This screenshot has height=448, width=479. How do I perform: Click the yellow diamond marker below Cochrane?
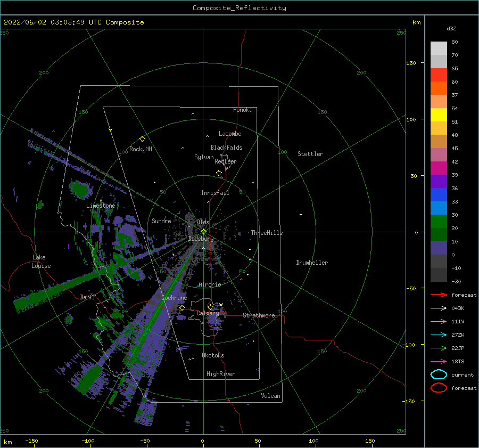coord(182,307)
